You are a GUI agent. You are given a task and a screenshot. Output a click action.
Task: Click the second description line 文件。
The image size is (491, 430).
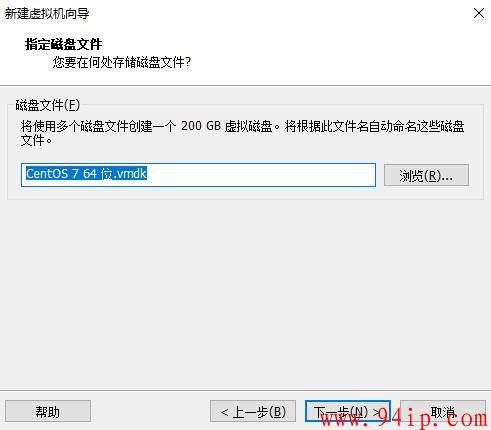[36, 140]
